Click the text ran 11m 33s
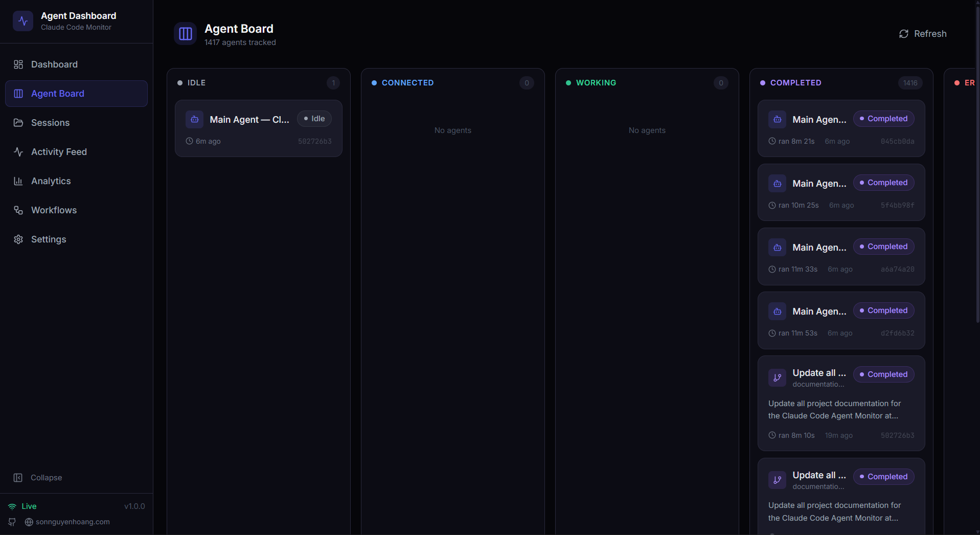This screenshot has width=980, height=535. click(x=797, y=269)
